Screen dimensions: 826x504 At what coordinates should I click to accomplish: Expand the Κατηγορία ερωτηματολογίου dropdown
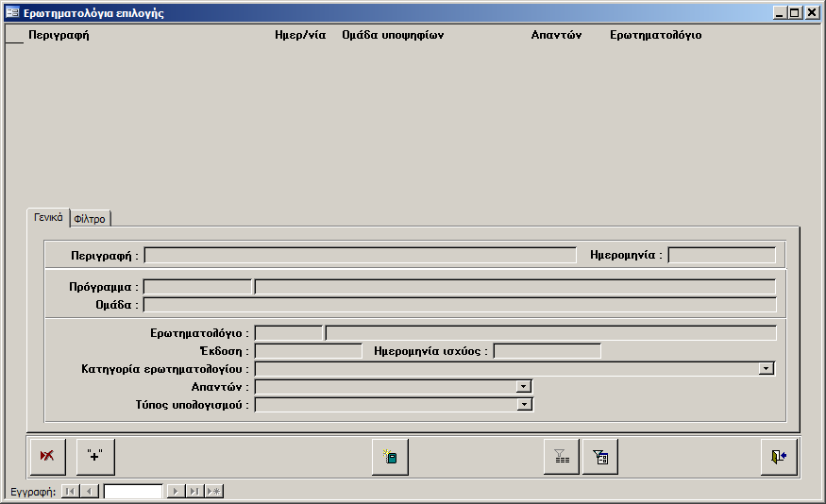[x=767, y=369]
